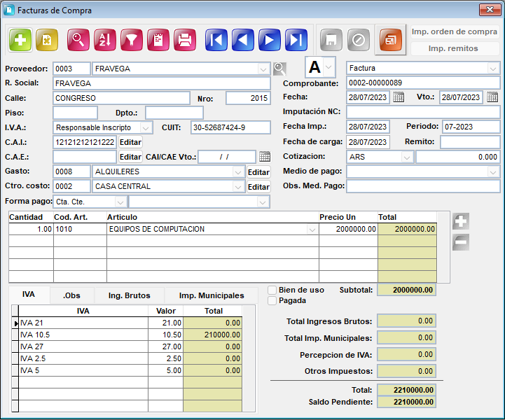Open the search magnifier toolbar icon

point(78,40)
